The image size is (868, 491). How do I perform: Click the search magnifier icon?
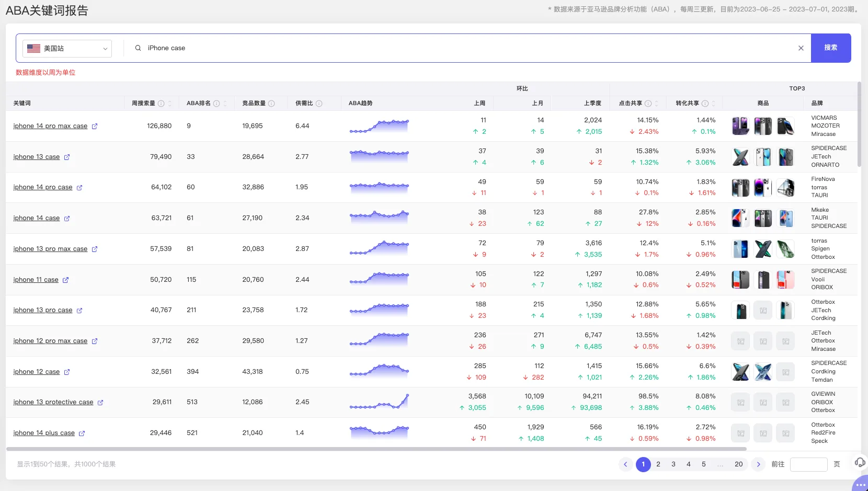[x=138, y=48]
